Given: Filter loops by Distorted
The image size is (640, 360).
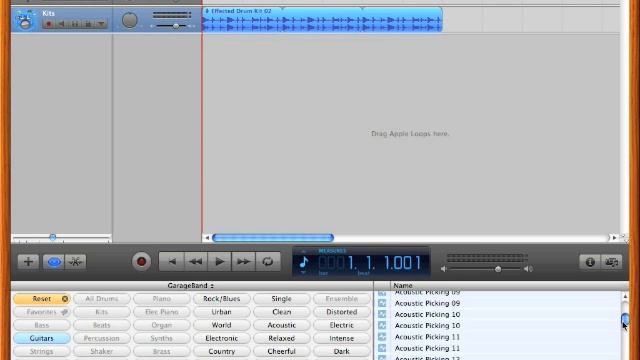Looking at the screenshot, I should pyautogui.click(x=342, y=312).
